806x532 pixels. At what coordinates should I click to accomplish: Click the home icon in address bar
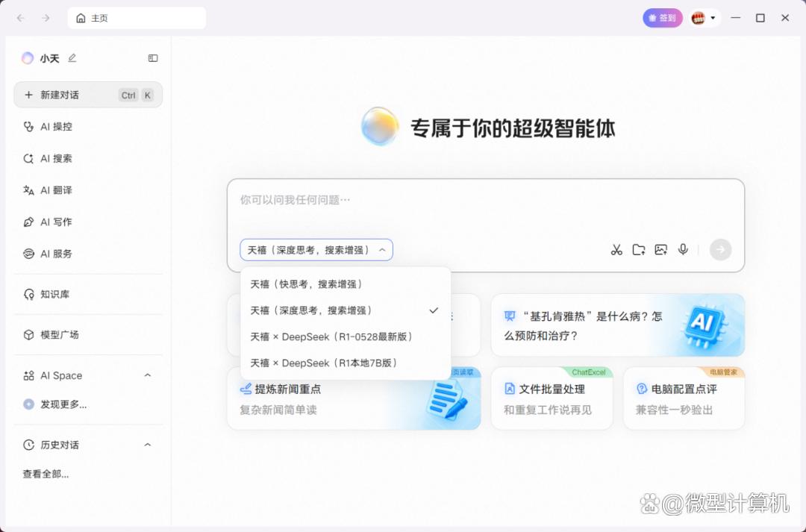click(x=81, y=18)
